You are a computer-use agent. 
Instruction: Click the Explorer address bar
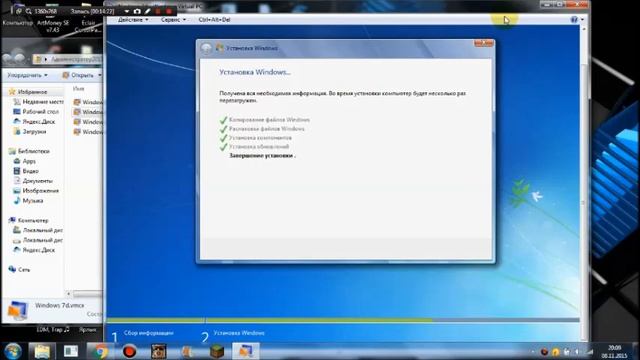click(x=68, y=60)
